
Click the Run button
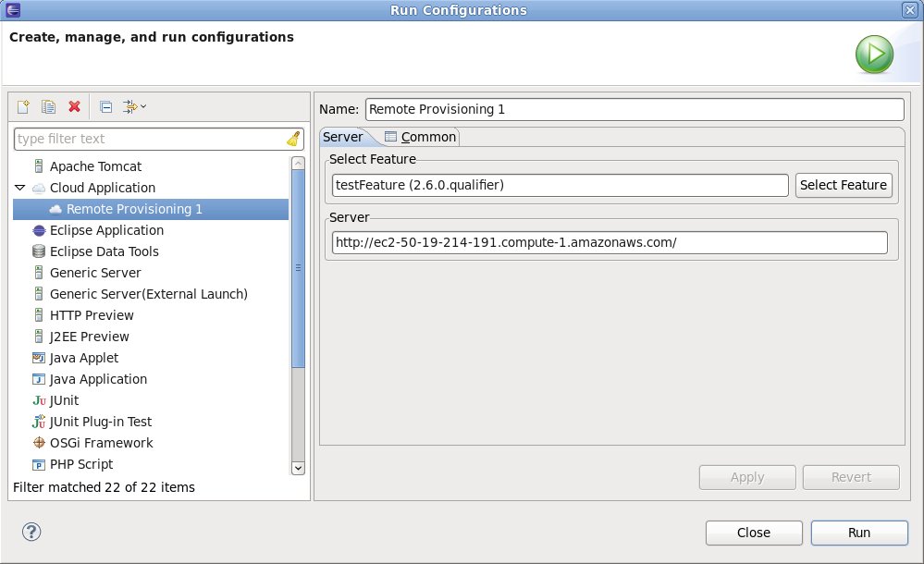pos(859,533)
